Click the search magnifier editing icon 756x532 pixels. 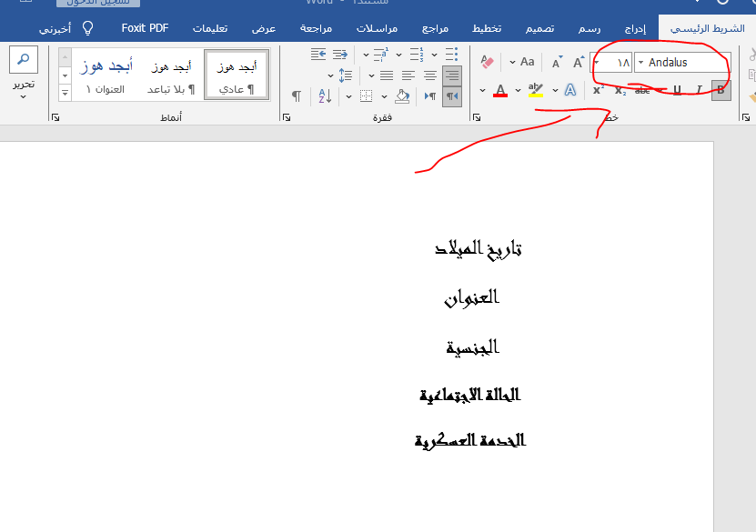23,59
